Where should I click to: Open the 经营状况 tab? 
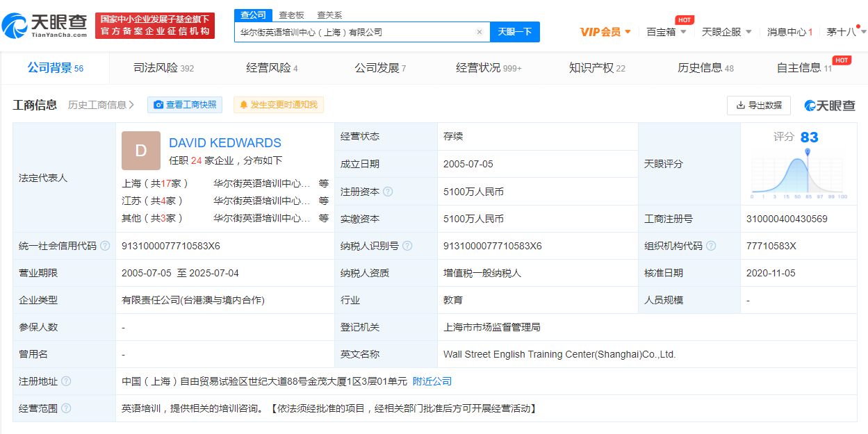pos(489,68)
